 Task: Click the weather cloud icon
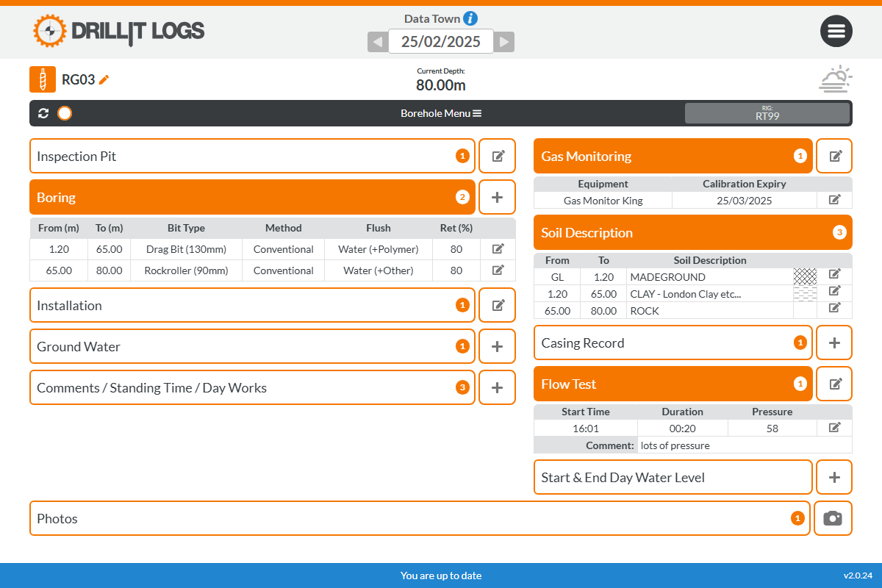tap(836, 79)
